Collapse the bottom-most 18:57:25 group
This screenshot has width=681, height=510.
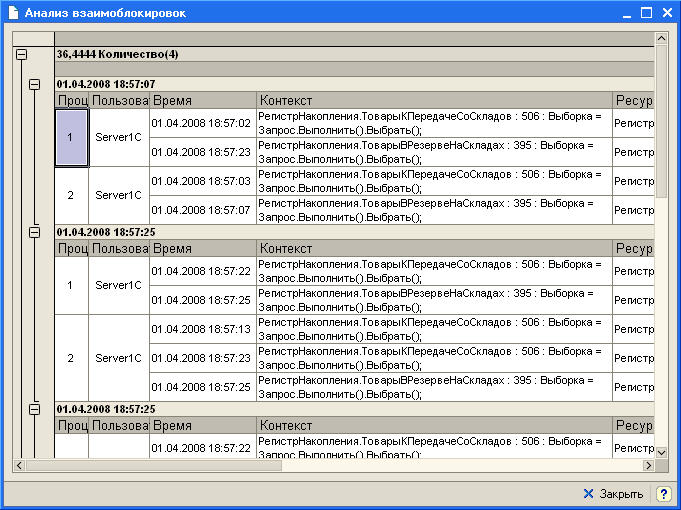tap(34, 409)
